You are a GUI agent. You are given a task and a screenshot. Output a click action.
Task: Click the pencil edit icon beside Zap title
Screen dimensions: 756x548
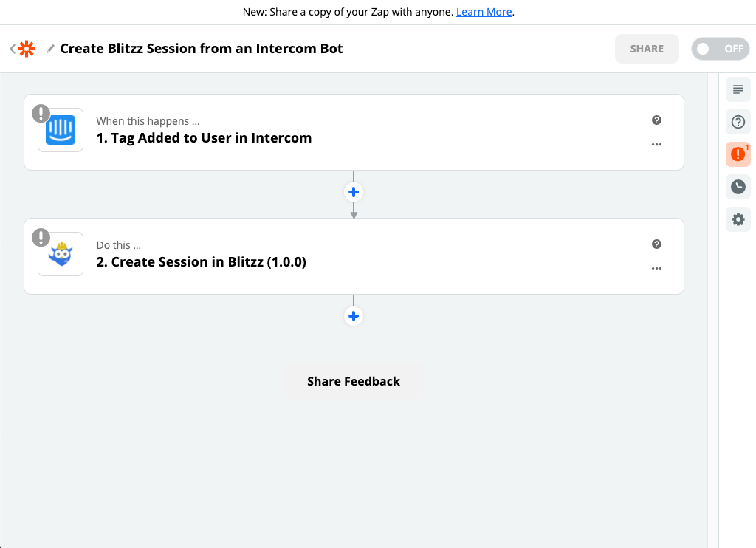(51, 49)
